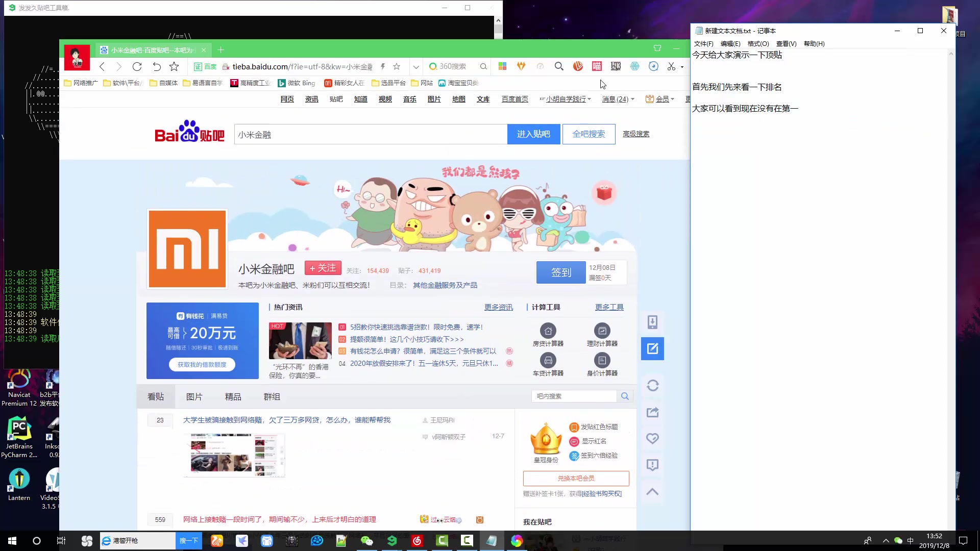This screenshot has width=980, height=551.
Task: Click the lightning speed-mode icon in address bar
Action: click(382, 66)
